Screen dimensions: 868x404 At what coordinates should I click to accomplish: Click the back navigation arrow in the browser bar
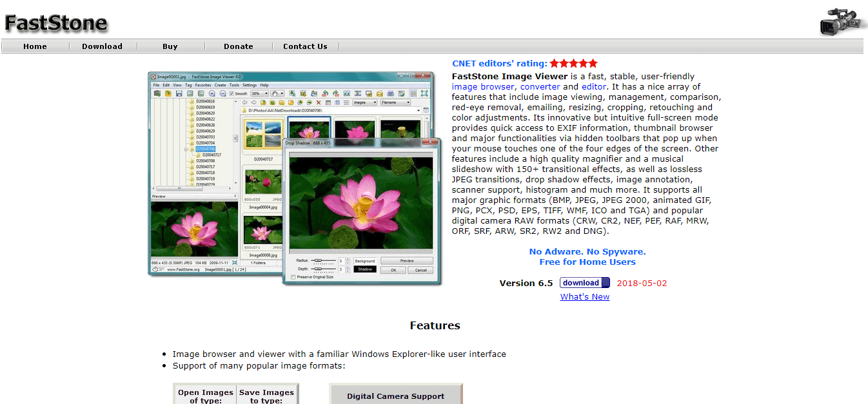tap(244, 102)
